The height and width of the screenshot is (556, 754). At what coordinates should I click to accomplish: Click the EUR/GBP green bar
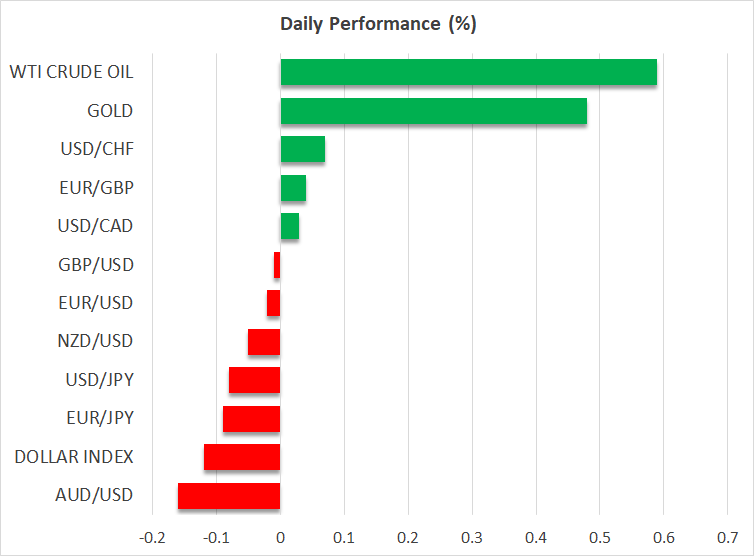[x=293, y=188]
